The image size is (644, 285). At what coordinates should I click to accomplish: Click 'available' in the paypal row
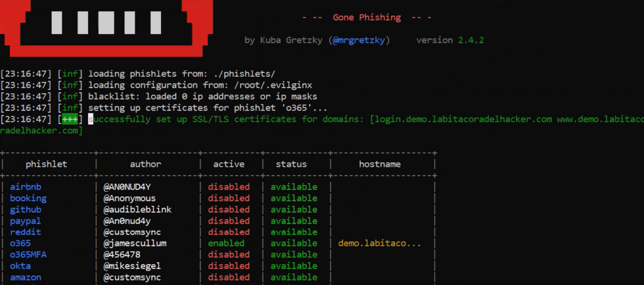pos(294,221)
